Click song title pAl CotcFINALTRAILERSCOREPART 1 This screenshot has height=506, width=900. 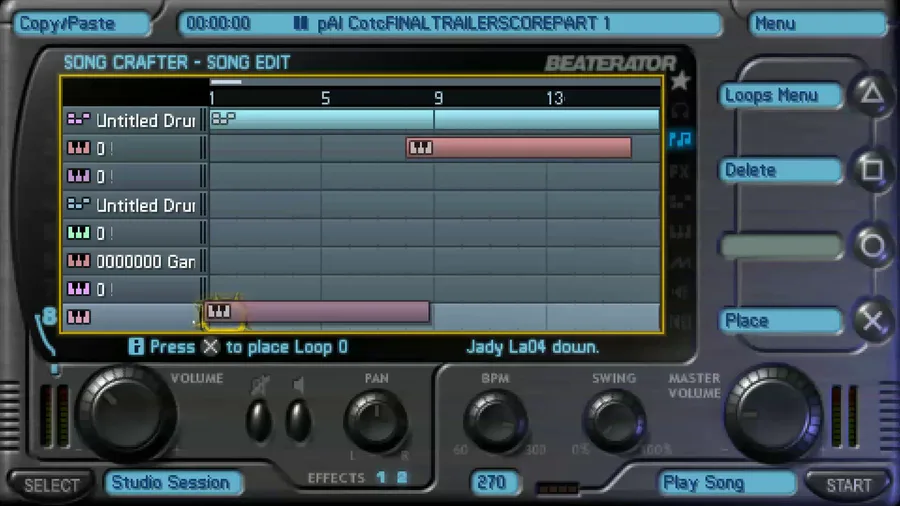click(464, 24)
